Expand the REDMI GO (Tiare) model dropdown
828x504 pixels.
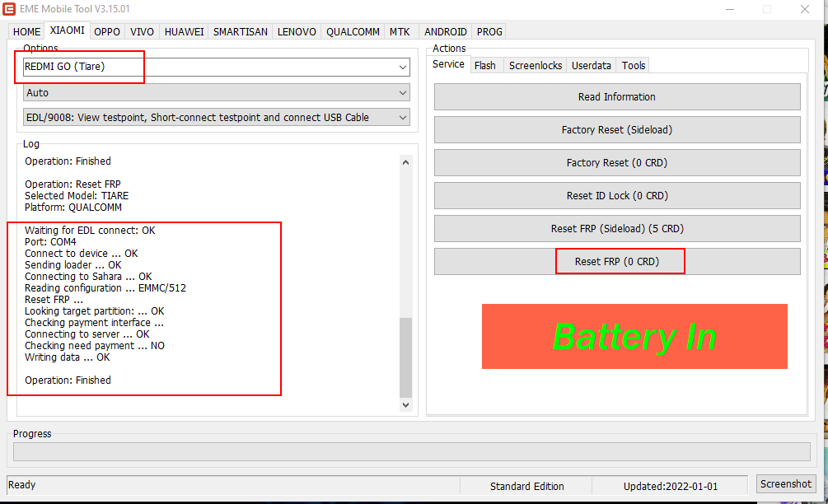[217, 67]
